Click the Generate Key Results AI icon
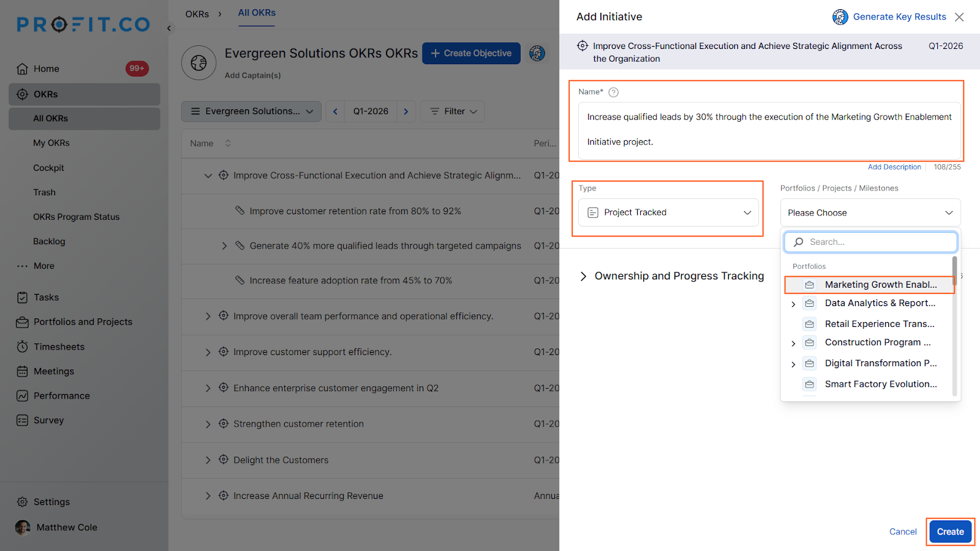 point(840,17)
